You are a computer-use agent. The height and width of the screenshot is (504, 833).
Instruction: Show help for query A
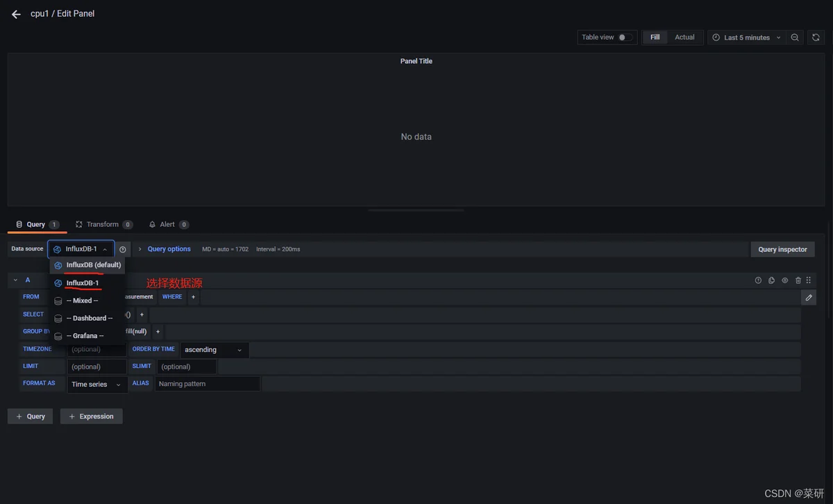[x=758, y=280]
